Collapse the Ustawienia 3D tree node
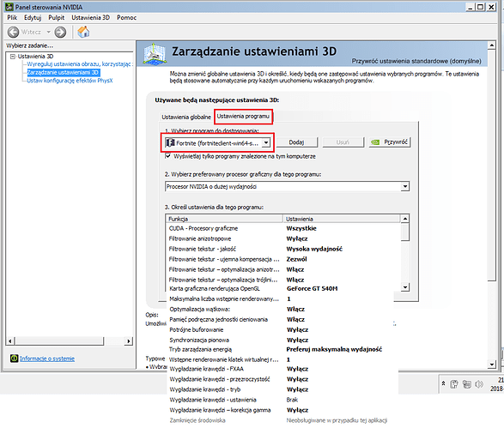 pos(13,57)
